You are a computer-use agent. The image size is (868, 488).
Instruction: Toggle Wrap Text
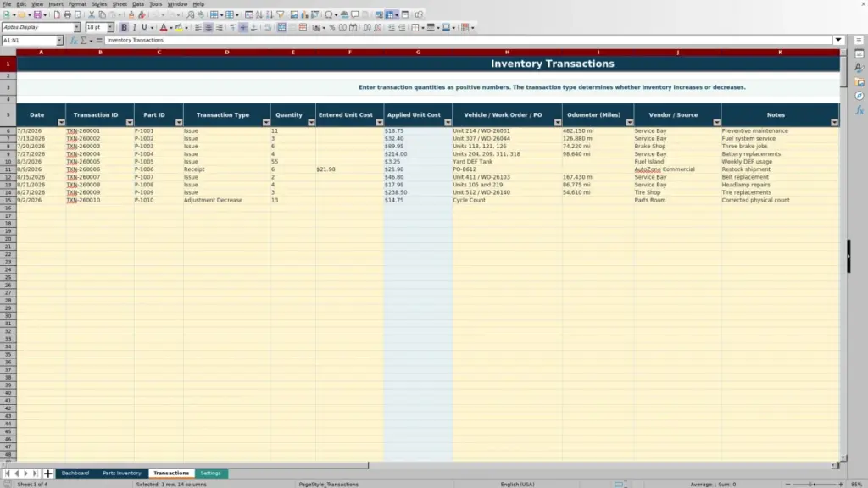pos(268,27)
